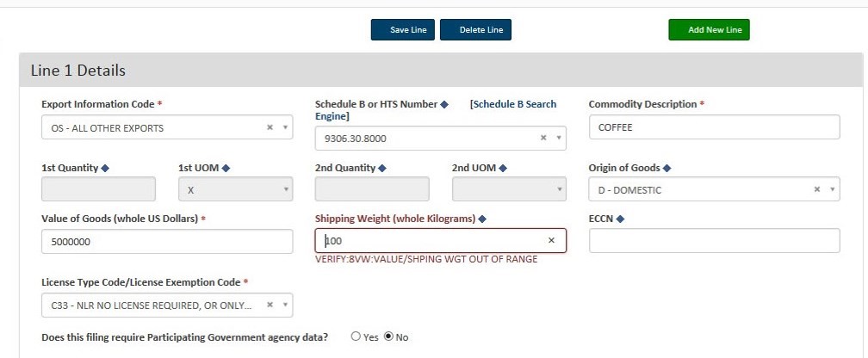The image size is (868, 358).
Task: Click the Shipping Weight help diamond icon
Action: [x=482, y=219]
